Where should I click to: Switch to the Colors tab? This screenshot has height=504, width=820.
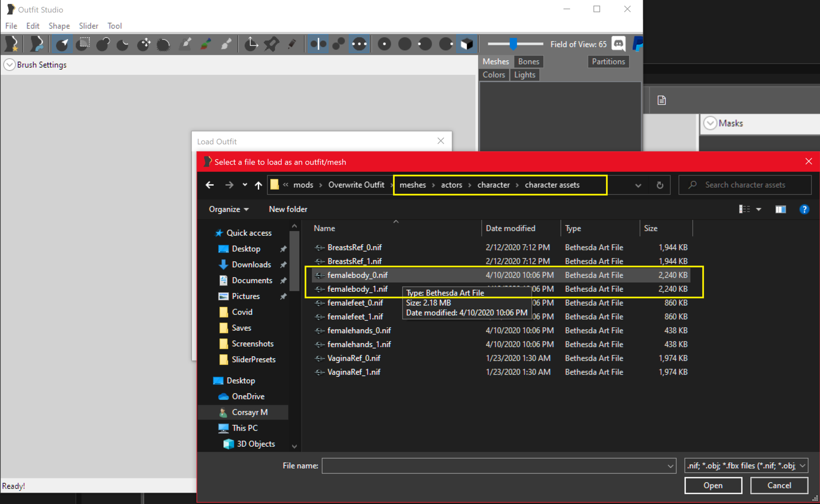(x=494, y=75)
